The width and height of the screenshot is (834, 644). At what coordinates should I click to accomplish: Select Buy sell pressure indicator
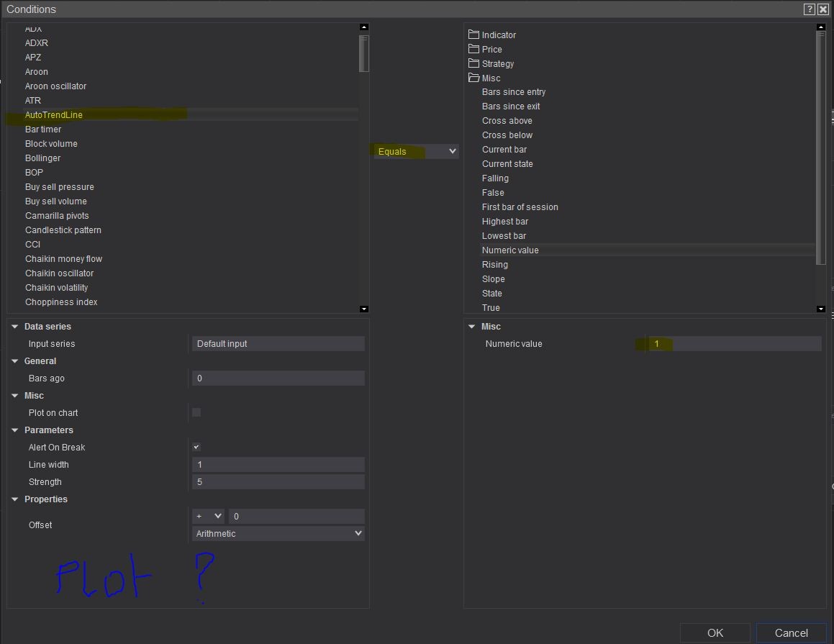[x=60, y=186]
